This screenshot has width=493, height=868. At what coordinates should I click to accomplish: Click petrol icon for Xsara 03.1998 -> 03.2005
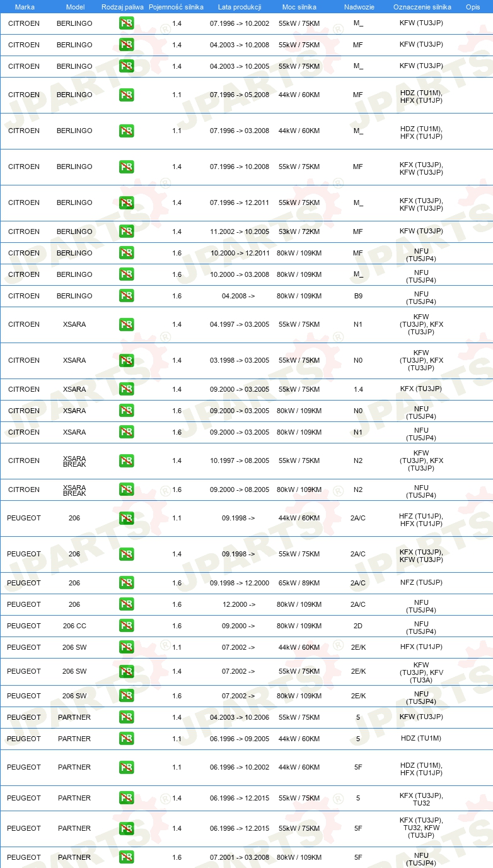coord(127,361)
